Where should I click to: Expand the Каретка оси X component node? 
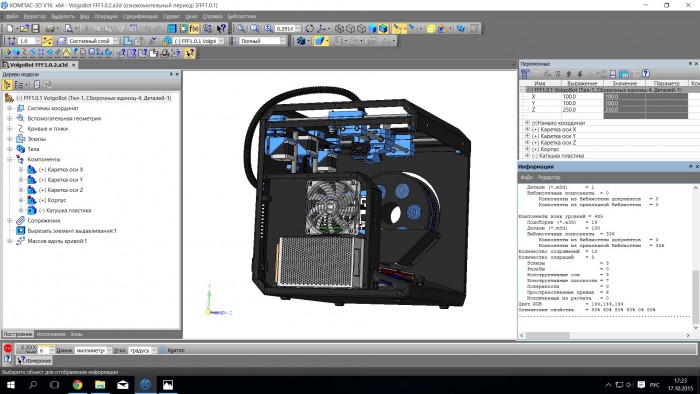point(21,170)
